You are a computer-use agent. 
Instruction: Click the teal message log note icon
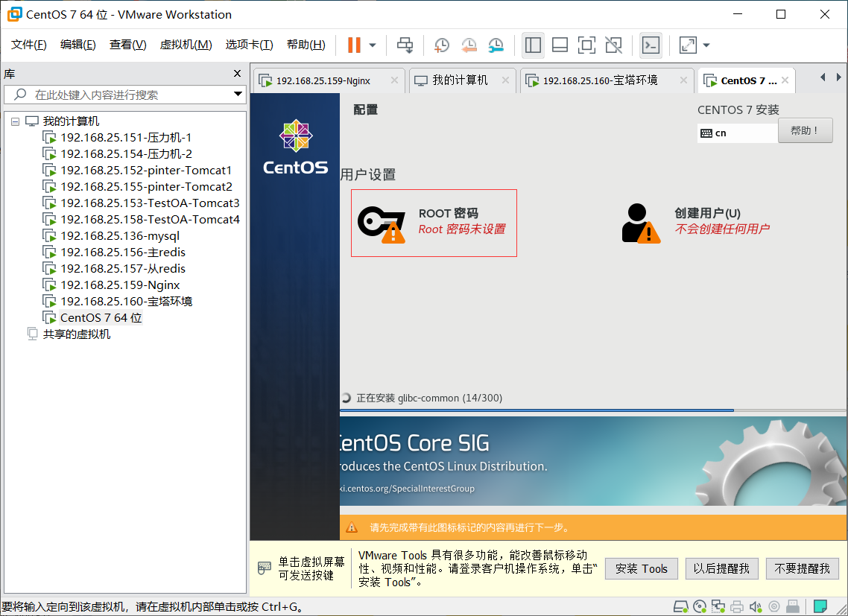(x=820, y=606)
